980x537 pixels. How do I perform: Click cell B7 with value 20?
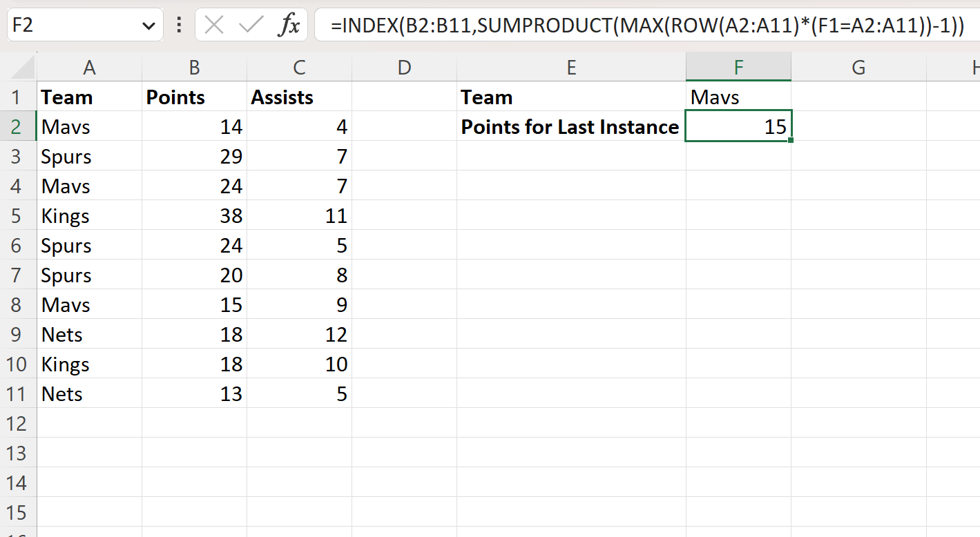pos(194,275)
